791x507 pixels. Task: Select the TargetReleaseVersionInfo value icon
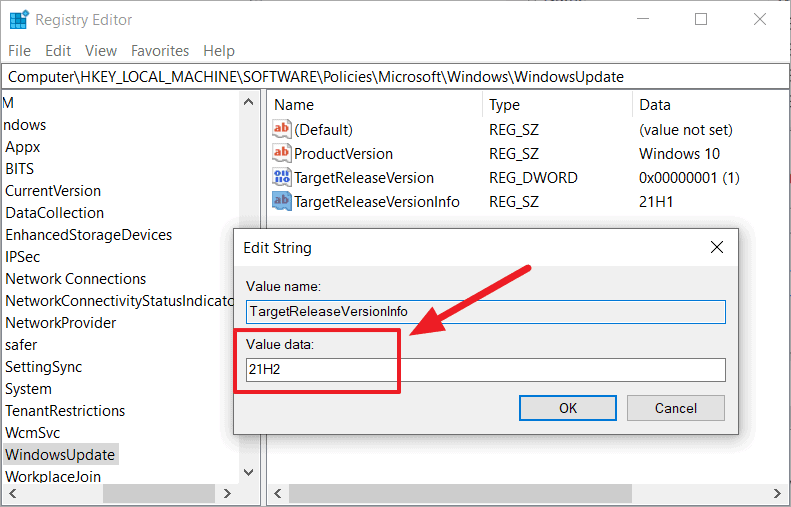[x=281, y=201]
